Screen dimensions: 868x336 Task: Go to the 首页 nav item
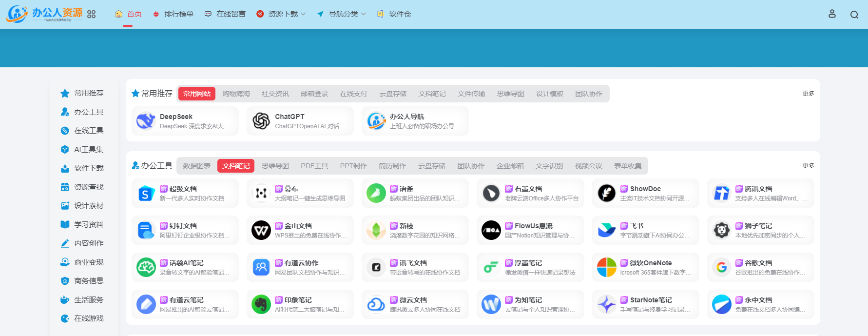pos(128,14)
